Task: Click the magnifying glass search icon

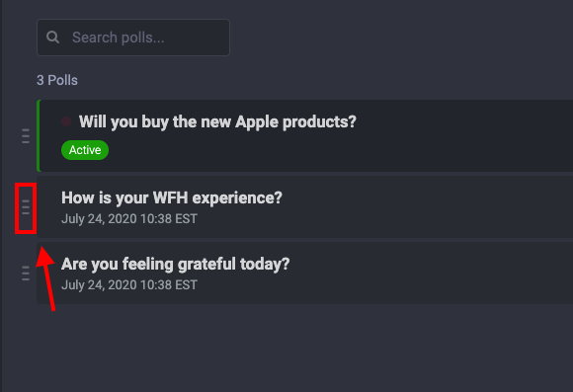Action: (x=52, y=38)
